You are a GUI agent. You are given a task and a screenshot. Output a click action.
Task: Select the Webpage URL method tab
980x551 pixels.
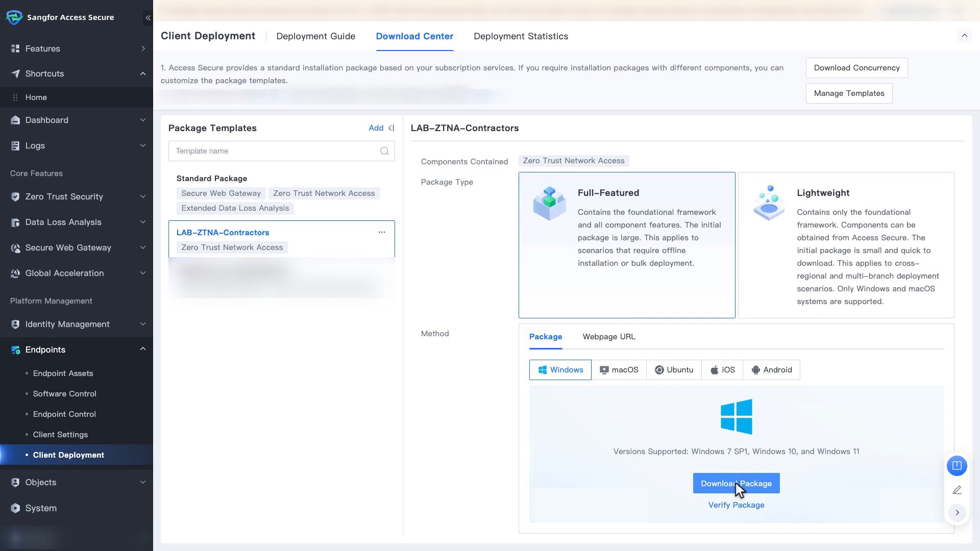tap(609, 337)
